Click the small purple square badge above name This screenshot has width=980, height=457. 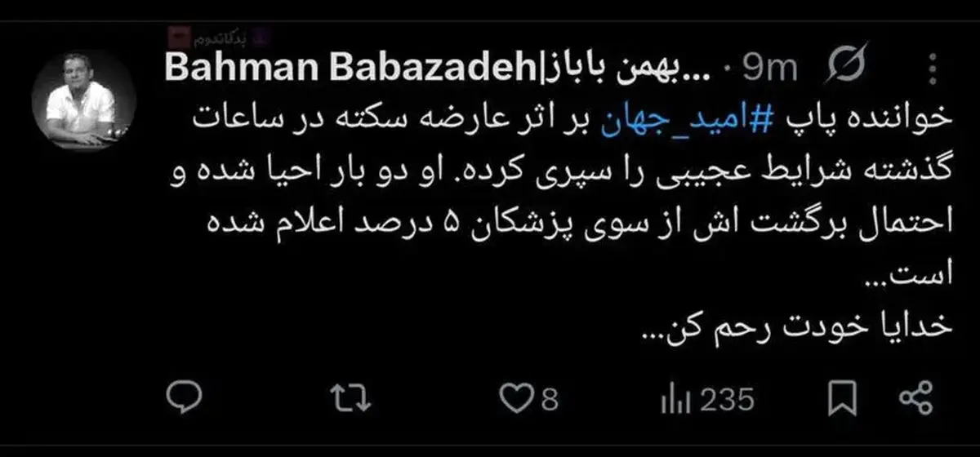(x=260, y=37)
